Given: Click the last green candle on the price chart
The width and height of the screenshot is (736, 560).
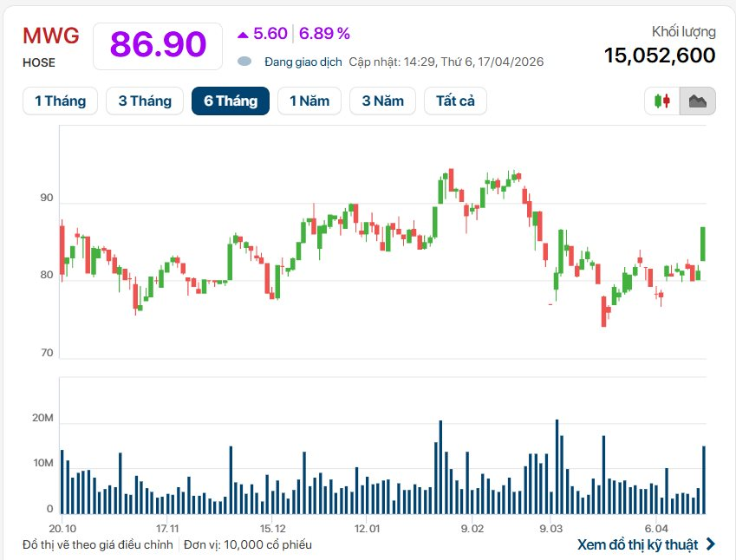Looking at the screenshot, I should [x=703, y=244].
